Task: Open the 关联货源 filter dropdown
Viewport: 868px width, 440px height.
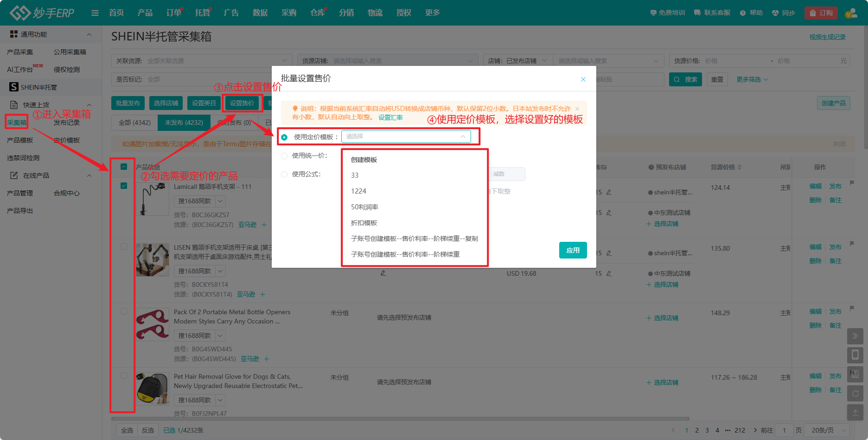Action: click(x=202, y=61)
